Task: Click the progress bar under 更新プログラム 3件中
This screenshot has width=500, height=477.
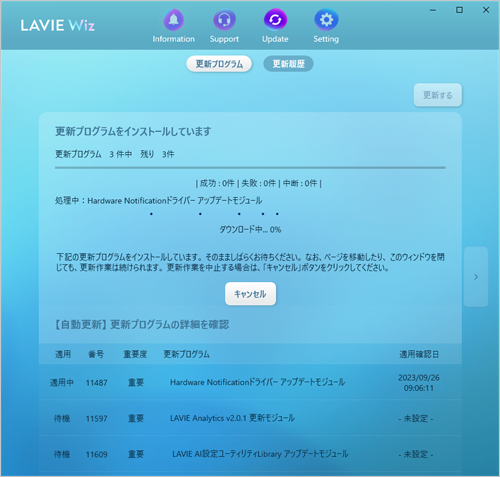Action: pos(250,168)
